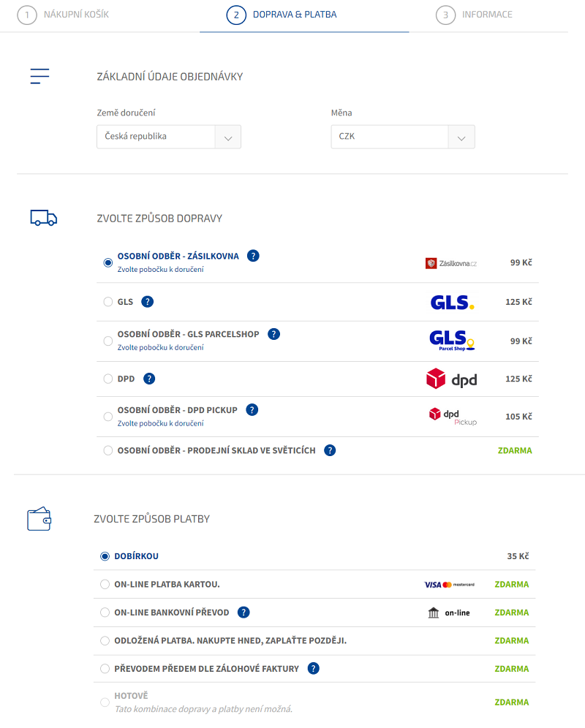585x728 pixels.
Task: Click help icon for on-line bankovní převod
Action: pos(244,613)
